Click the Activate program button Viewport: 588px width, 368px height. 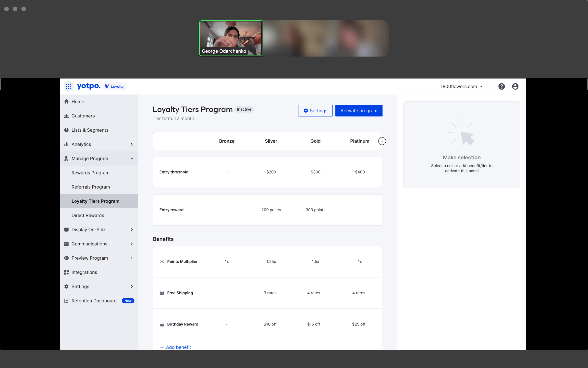359,111
